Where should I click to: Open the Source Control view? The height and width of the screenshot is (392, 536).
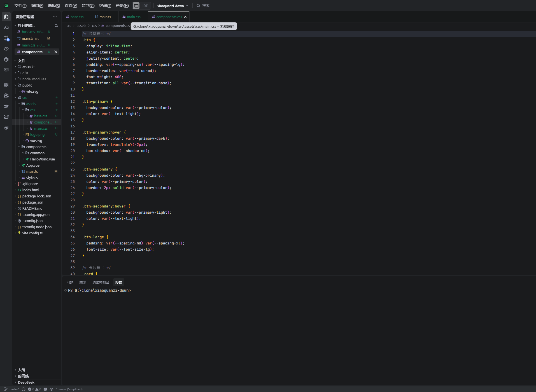tap(6, 38)
